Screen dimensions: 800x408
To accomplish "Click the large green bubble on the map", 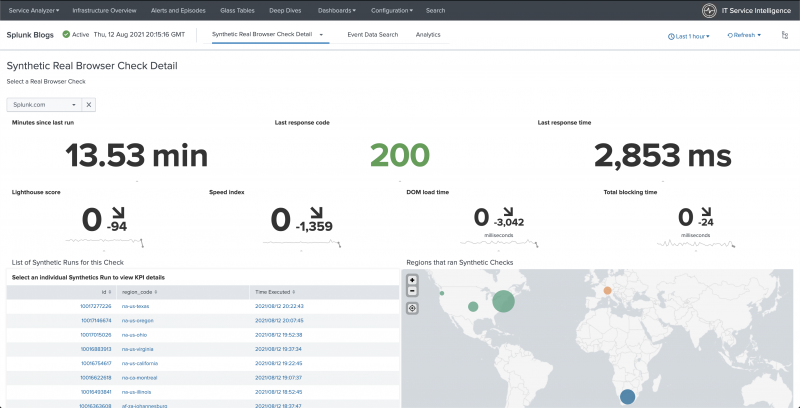I will [504, 301].
